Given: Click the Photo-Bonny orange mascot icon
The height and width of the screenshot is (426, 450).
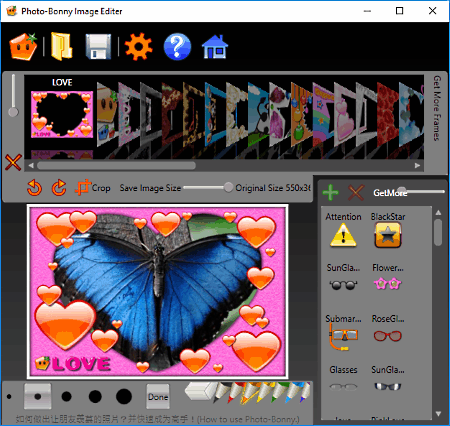Looking at the screenshot, I should coord(23,47).
